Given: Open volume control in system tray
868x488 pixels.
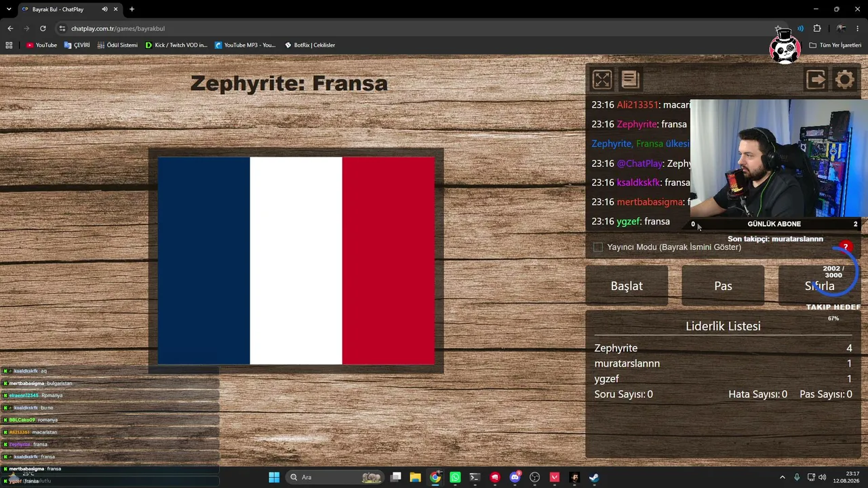Looking at the screenshot, I should coord(823,478).
